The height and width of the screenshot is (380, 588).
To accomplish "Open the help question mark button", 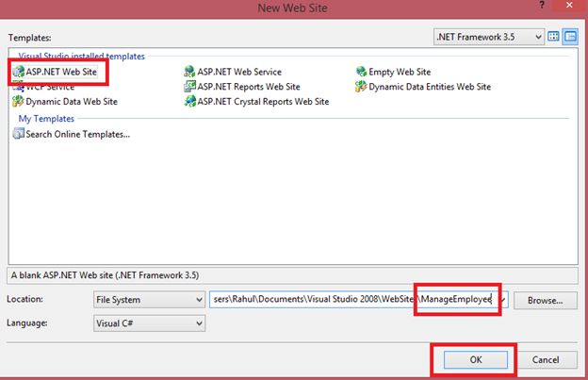I will pos(542,6).
